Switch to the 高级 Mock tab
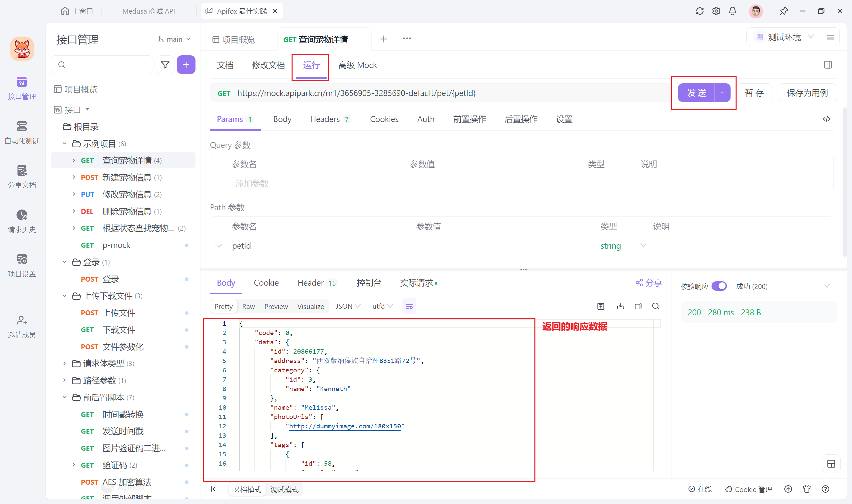 tap(357, 65)
